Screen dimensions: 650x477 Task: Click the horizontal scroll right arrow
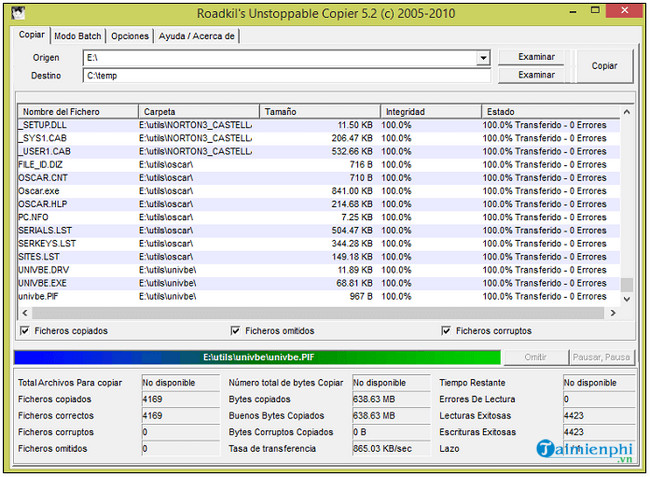coord(613,313)
